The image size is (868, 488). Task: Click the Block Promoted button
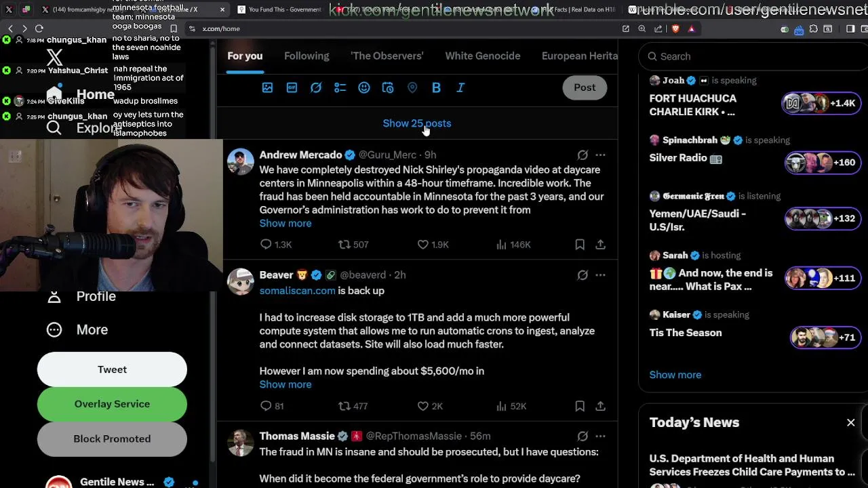point(112,439)
